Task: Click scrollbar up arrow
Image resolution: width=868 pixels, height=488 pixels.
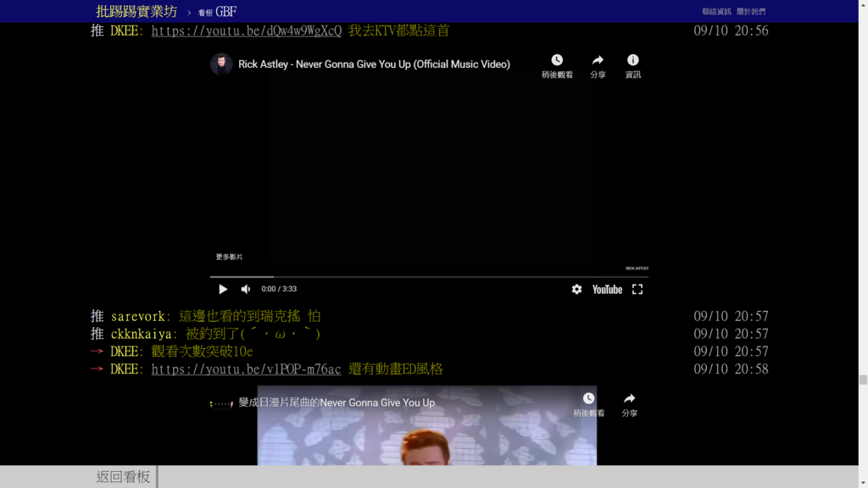Action: pos(863,4)
